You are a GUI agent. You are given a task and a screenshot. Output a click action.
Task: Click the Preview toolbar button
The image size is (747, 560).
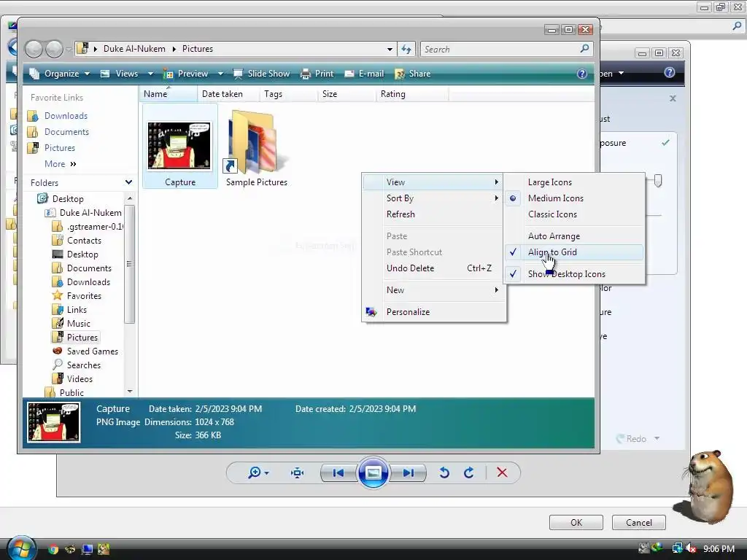pos(186,74)
